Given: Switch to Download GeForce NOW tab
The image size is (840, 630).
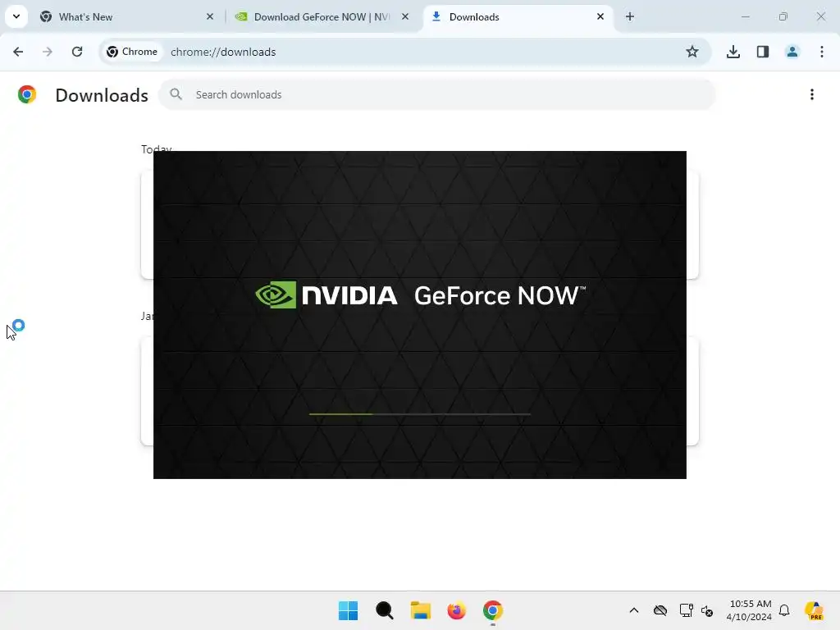Looking at the screenshot, I should click(322, 17).
